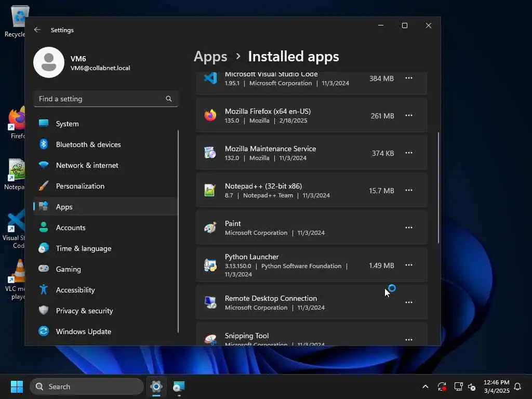This screenshot has width=532, height=399.
Task: Click the Notepad++ app icon in list
Action: coord(210,190)
